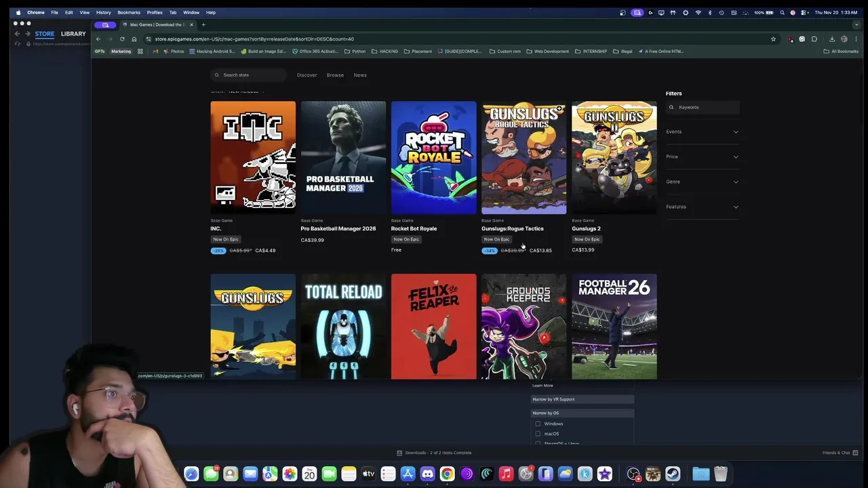This screenshot has height=488, width=868.
Task: Open the Bookmarks menu in menu bar
Action: pos(129,12)
